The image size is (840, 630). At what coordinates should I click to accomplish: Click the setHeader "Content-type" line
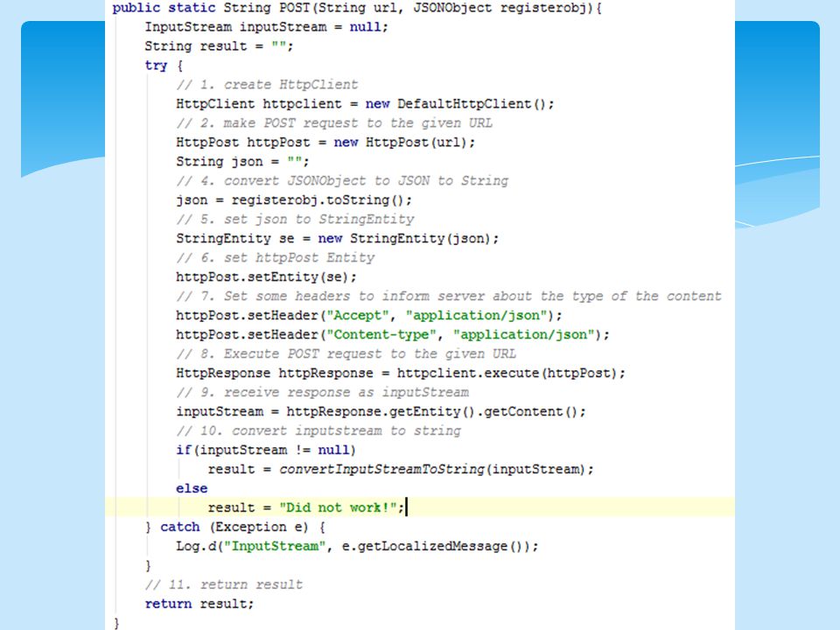point(393,335)
